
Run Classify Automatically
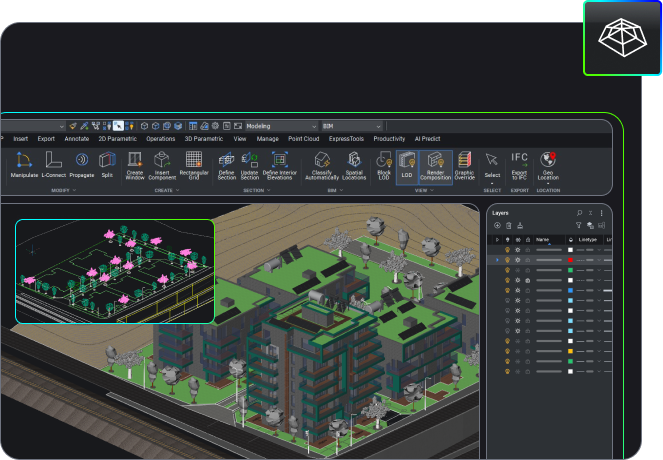coord(321,164)
